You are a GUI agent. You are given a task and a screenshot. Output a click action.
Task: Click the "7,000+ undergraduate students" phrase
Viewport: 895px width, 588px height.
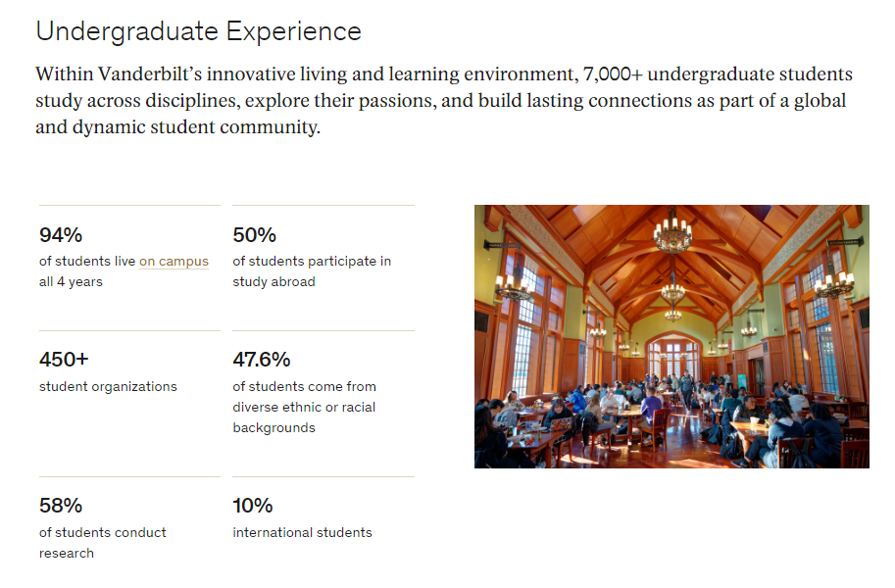(x=718, y=74)
